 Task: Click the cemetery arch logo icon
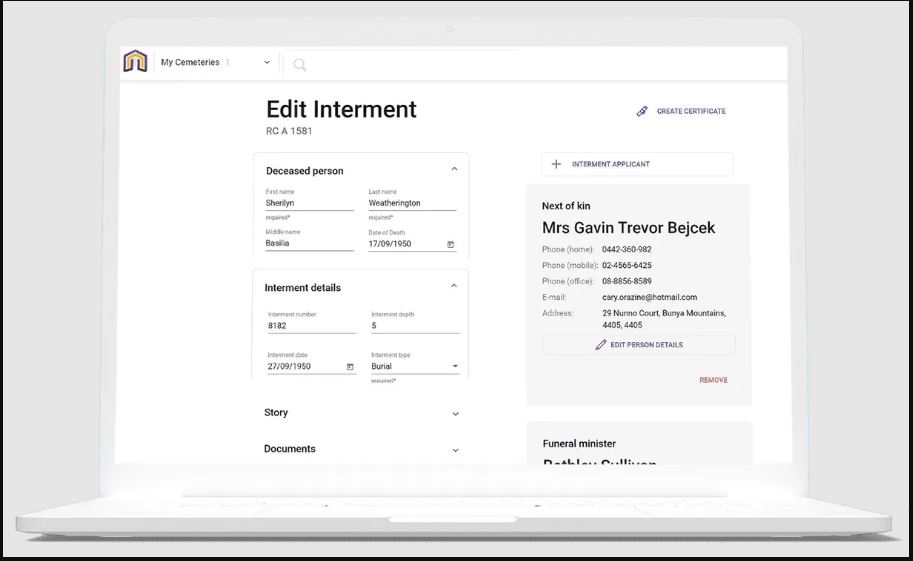[135, 61]
